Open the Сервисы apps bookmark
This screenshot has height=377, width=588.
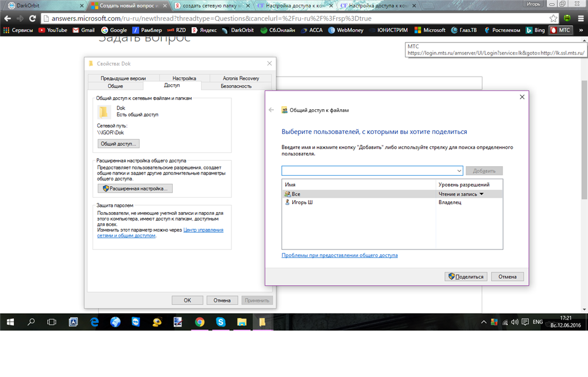point(18,30)
